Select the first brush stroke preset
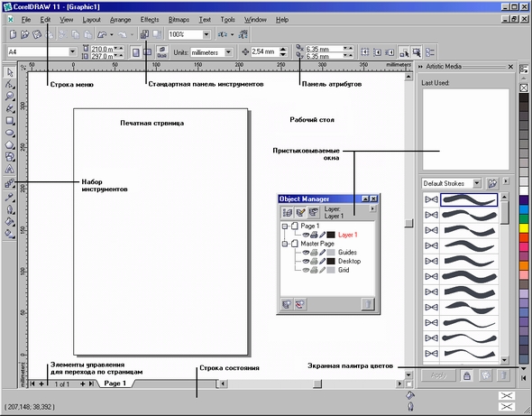This screenshot has height=416, width=532. [x=469, y=199]
